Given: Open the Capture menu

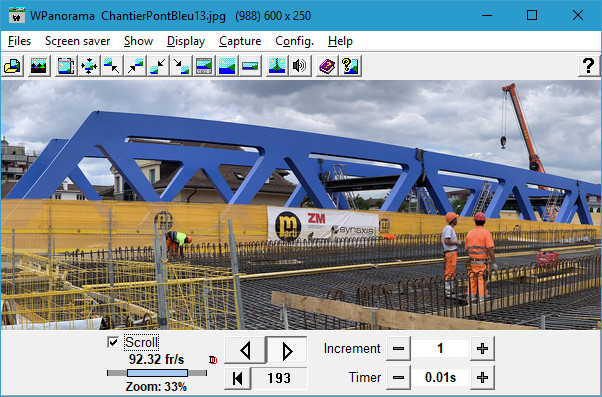Looking at the screenshot, I should point(240,41).
